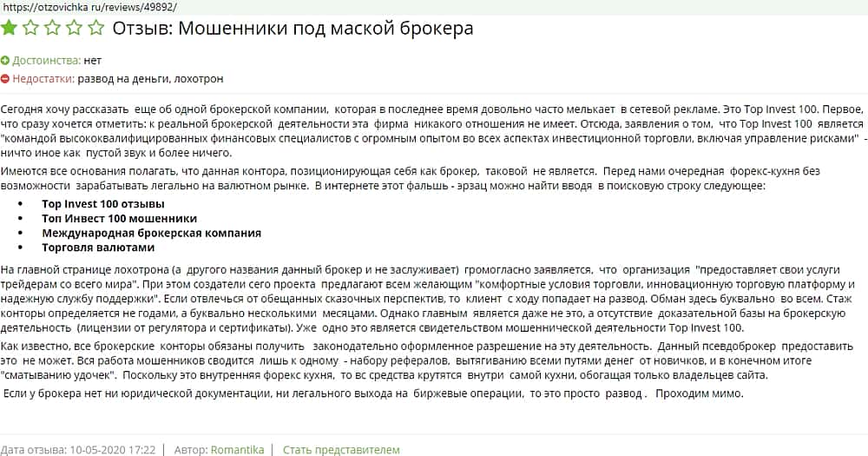Click the Top Invest 100 отзывы bullet

pos(103,204)
